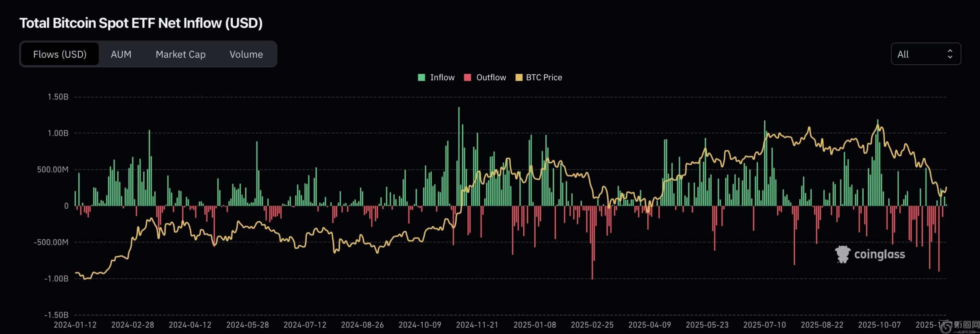Open the All time range dropdown

[x=925, y=54]
